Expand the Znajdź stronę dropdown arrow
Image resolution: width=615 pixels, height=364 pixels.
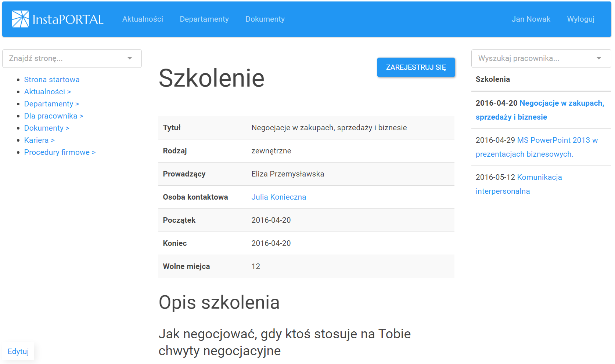130,58
